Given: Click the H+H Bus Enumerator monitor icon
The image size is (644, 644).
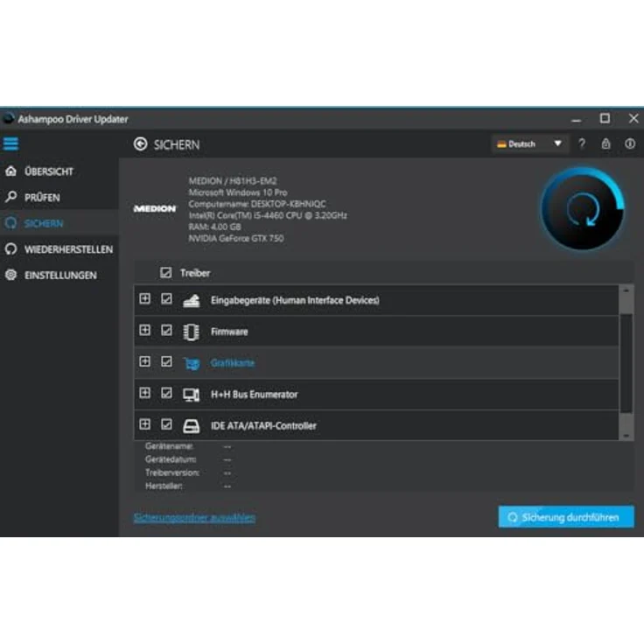Looking at the screenshot, I should pos(191,395).
